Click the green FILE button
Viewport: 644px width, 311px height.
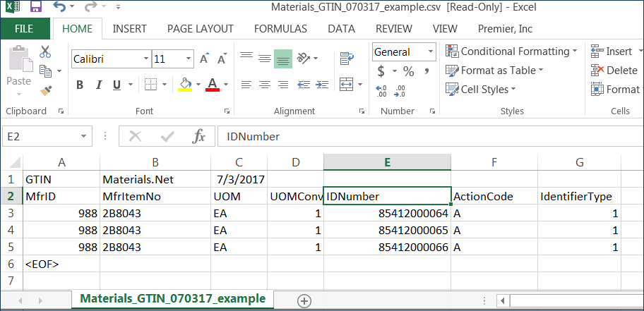click(24, 29)
